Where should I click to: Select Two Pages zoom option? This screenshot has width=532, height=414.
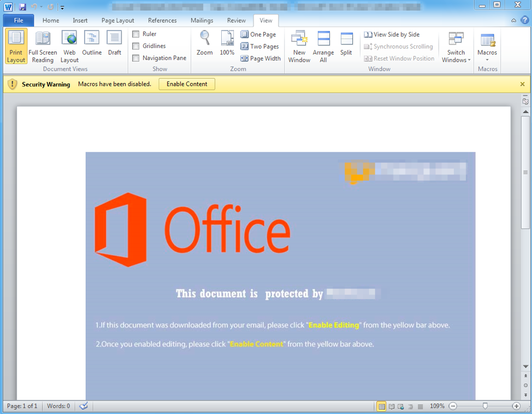tap(259, 46)
